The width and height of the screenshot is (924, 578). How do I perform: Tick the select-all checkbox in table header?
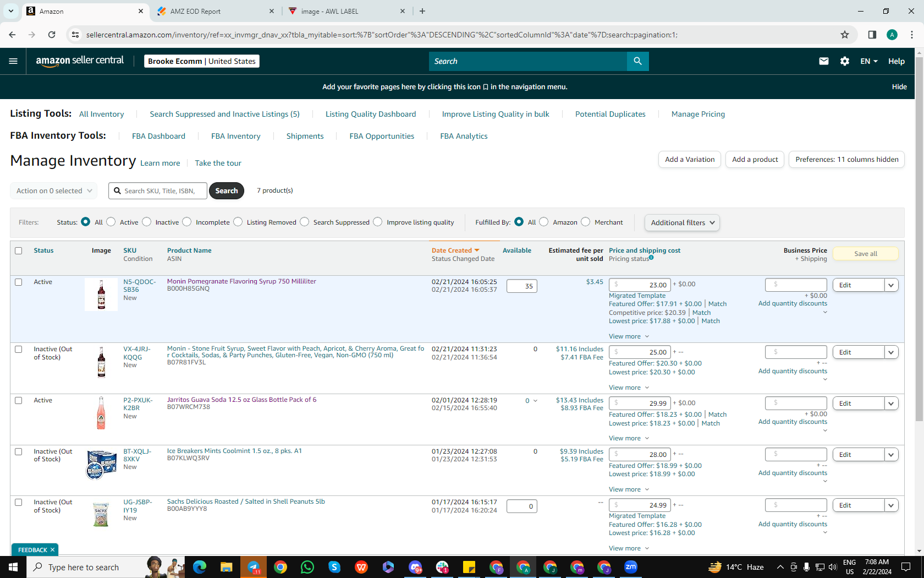click(x=19, y=250)
